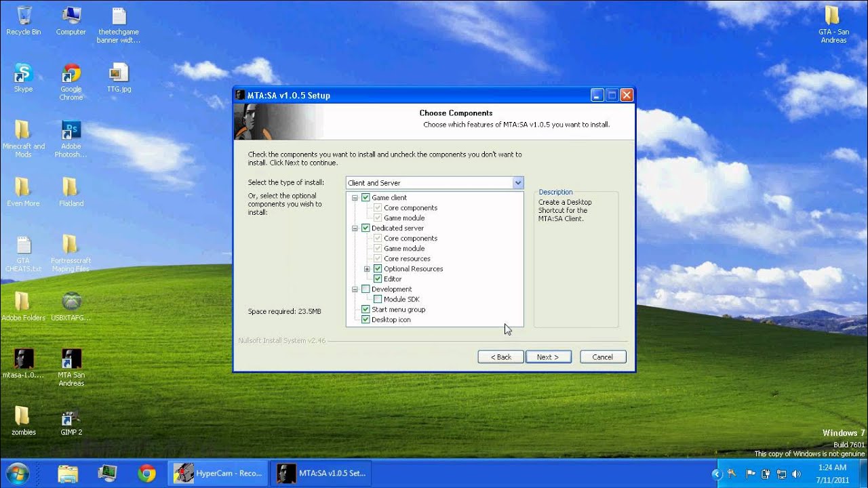The width and height of the screenshot is (868, 488).
Task: Launch Google Chrome desktop shortcut
Action: coord(71,81)
